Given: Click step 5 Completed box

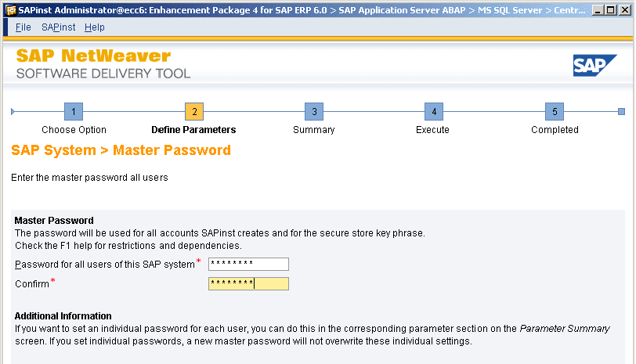Looking at the screenshot, I should click(x=555, y=111).
